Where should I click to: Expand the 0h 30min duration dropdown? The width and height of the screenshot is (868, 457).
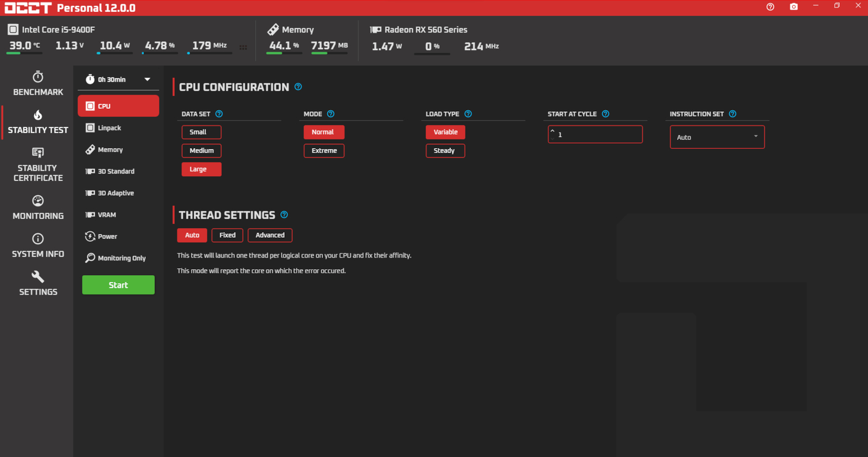pyautogui.click(x=118, y=80)
